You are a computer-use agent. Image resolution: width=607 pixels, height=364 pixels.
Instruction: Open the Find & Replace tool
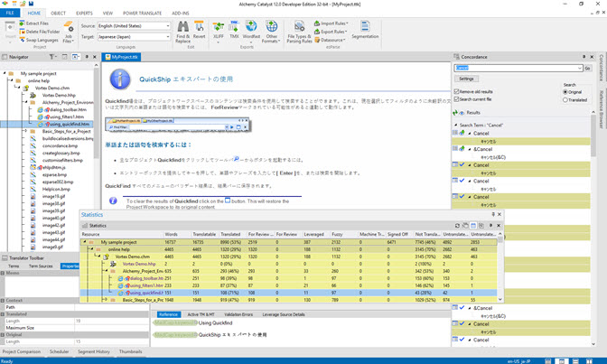coord(182,32)
